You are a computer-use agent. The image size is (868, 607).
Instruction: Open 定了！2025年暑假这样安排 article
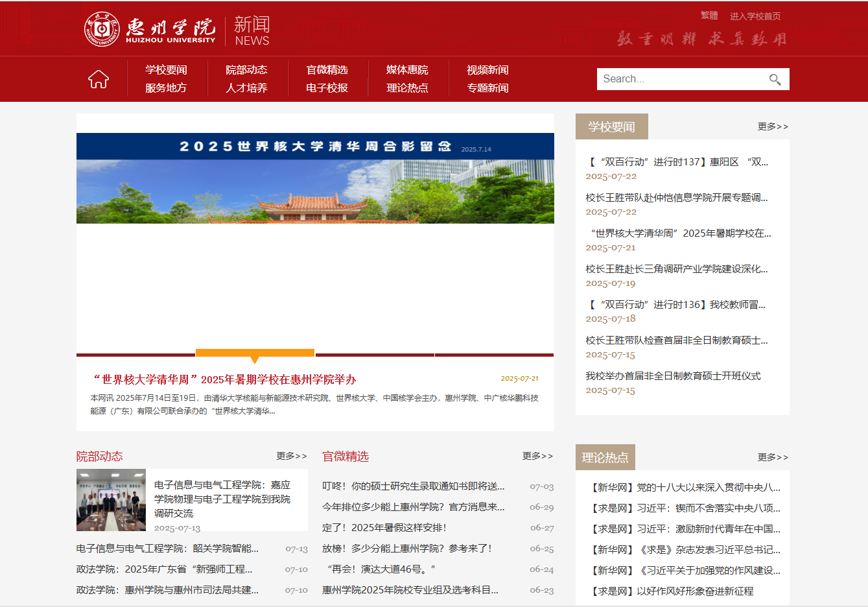(384, 528)
